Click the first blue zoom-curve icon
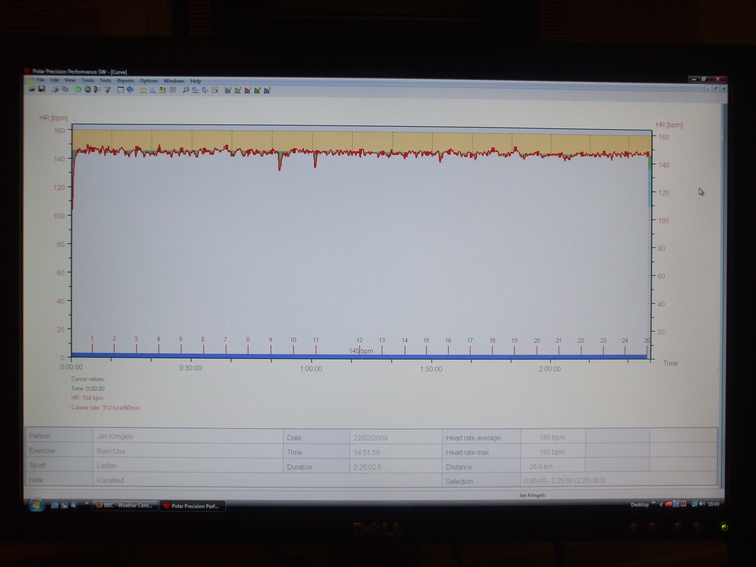Image resolution: width=756 pixels, height=567 pixels. coord(195,90)
